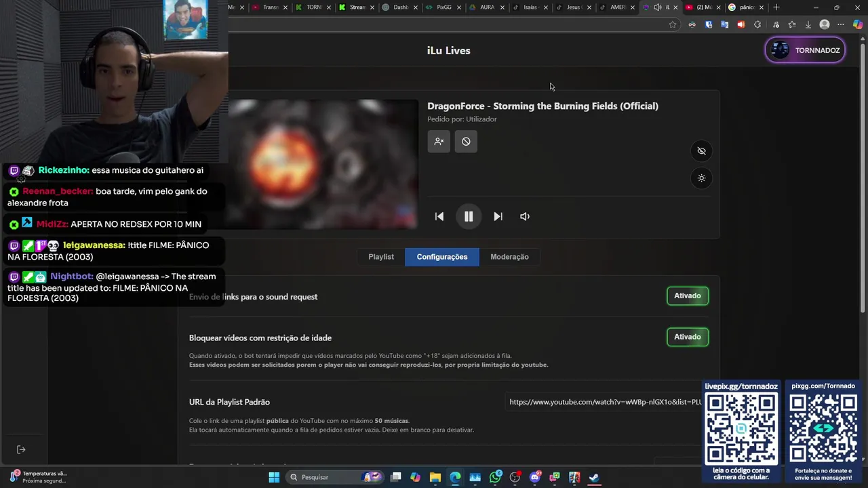Toggle the hide video eye icon
Viewport: 868px width, 488px height.
tap(701, 151)
